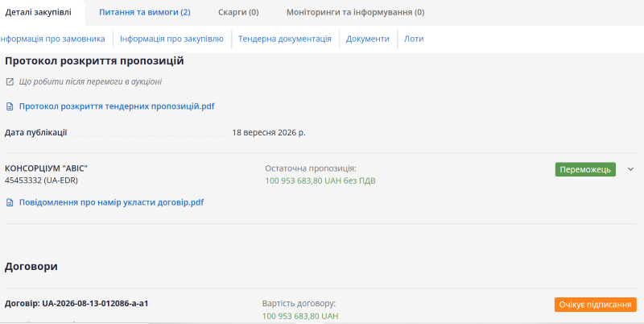Screen dimensions: 644x324
Task: Open Повідомлення про намір укласти договір.pdf
Action: click(x=111, y=202)
